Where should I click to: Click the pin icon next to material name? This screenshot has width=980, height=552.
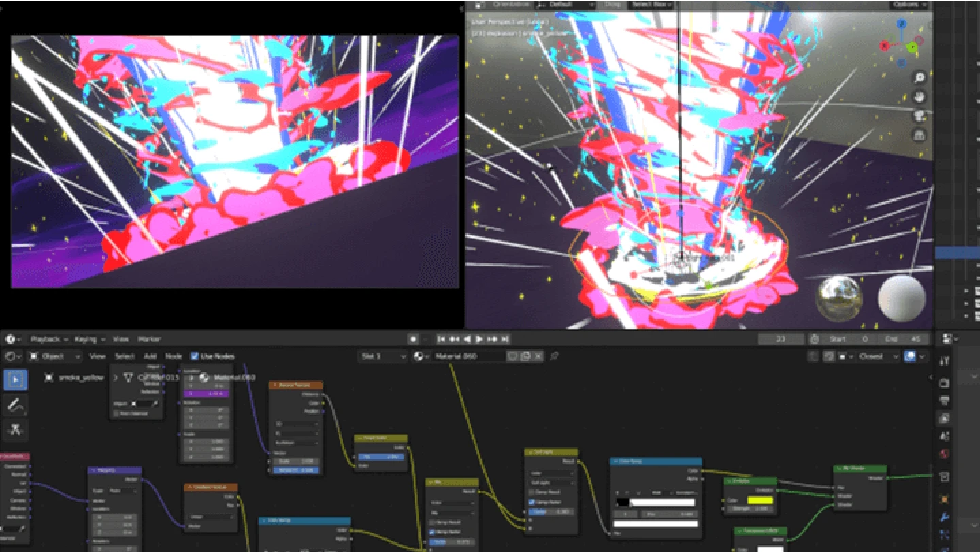coord(554,356)
